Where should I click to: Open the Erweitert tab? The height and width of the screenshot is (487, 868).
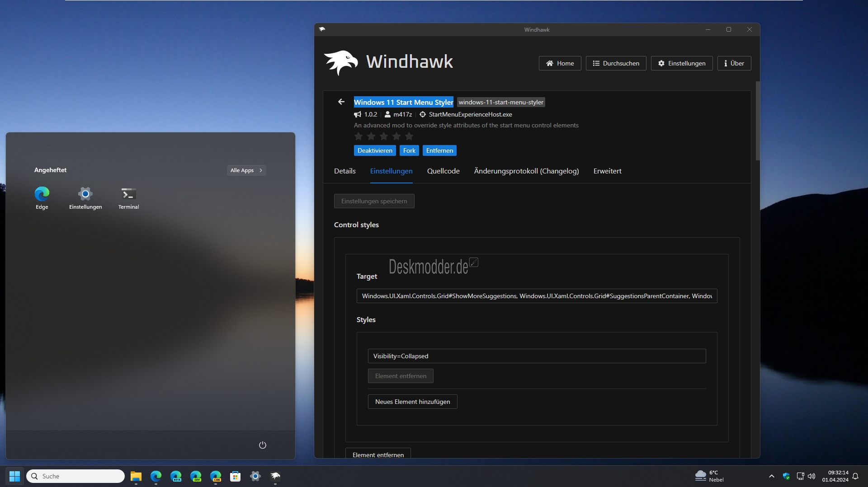(607, 171)
